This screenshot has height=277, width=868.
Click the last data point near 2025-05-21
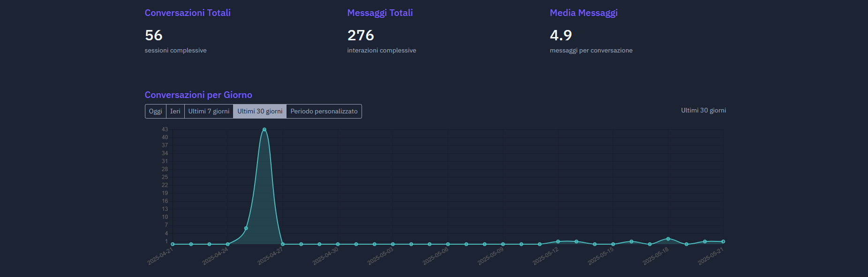click(x=723, y=241)
